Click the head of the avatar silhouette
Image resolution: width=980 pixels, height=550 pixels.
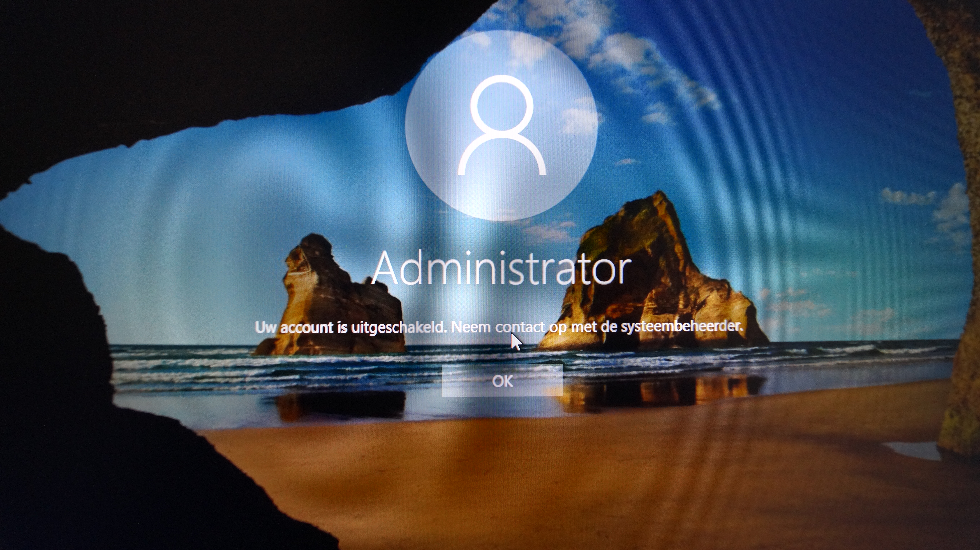point(501,106)
